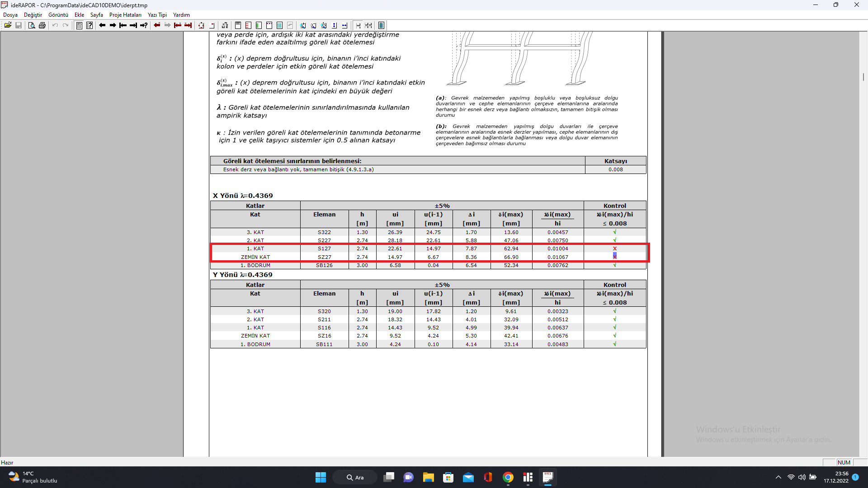868x488 pixels.
Task: Open the Sayfa menu
Action: pos(96,15)
